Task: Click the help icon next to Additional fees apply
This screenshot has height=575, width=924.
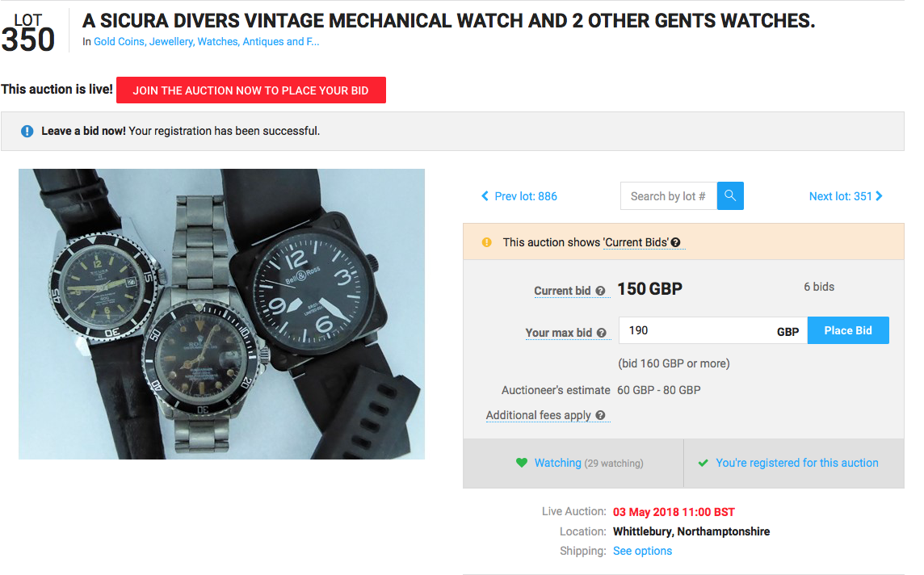Action: [600, 415]
